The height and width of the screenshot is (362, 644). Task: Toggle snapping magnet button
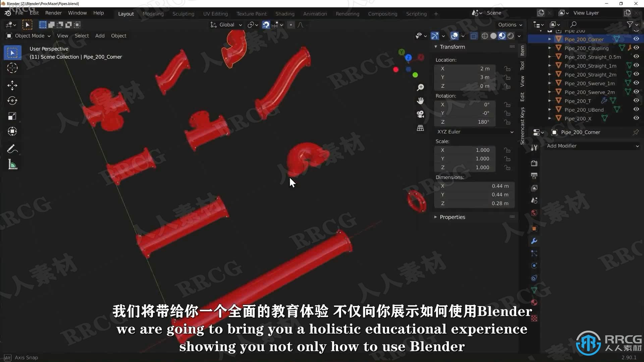coord(266,25)
